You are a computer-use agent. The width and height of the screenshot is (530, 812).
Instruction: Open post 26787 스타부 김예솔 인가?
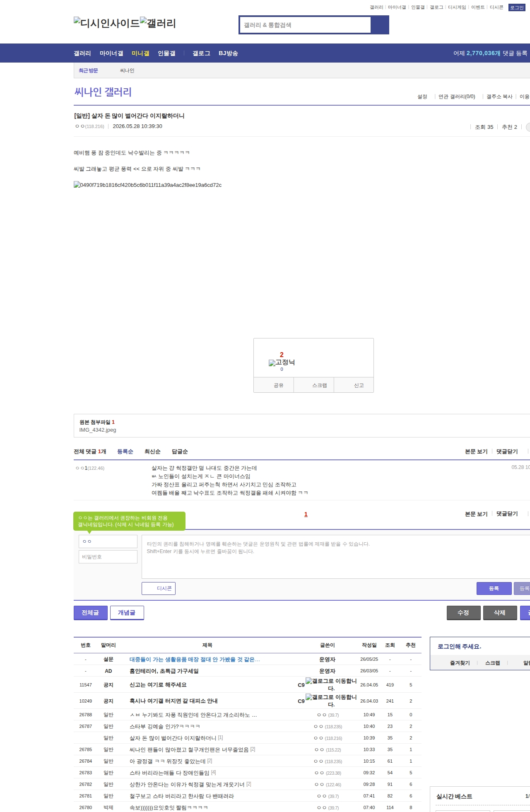point(165,726)
